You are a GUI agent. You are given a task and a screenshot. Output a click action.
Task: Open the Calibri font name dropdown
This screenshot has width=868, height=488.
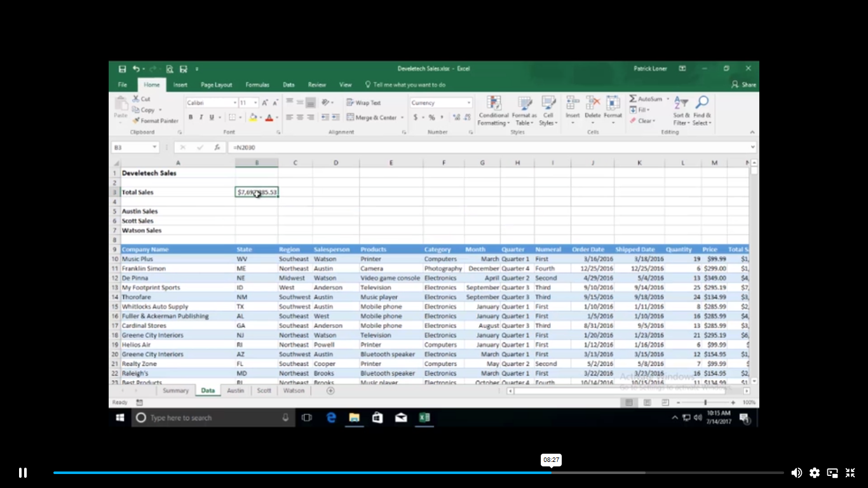click(x=234, y=103)
